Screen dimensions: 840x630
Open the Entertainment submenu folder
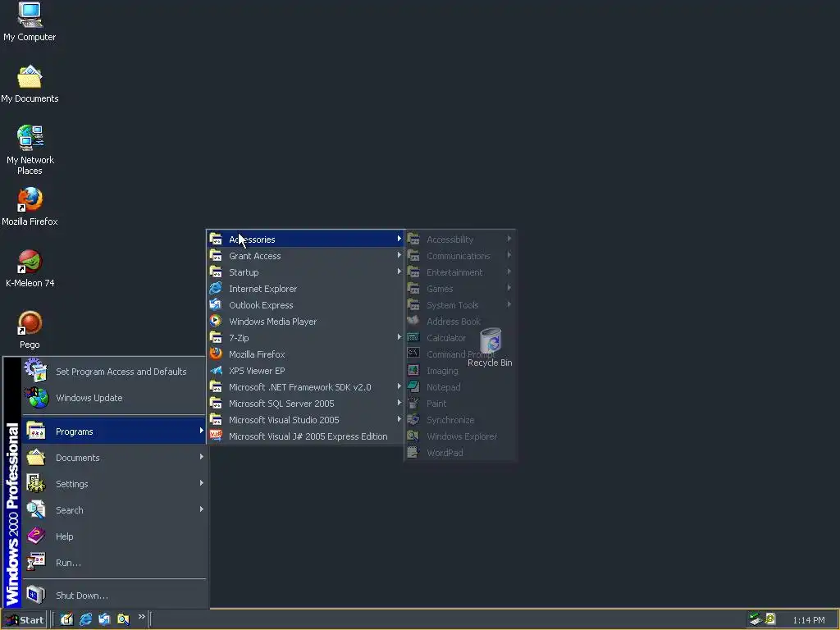(x=459, y=272)
